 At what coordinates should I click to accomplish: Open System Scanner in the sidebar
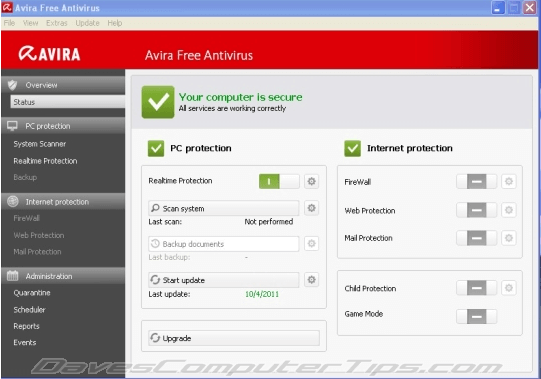tap(40, 144)
